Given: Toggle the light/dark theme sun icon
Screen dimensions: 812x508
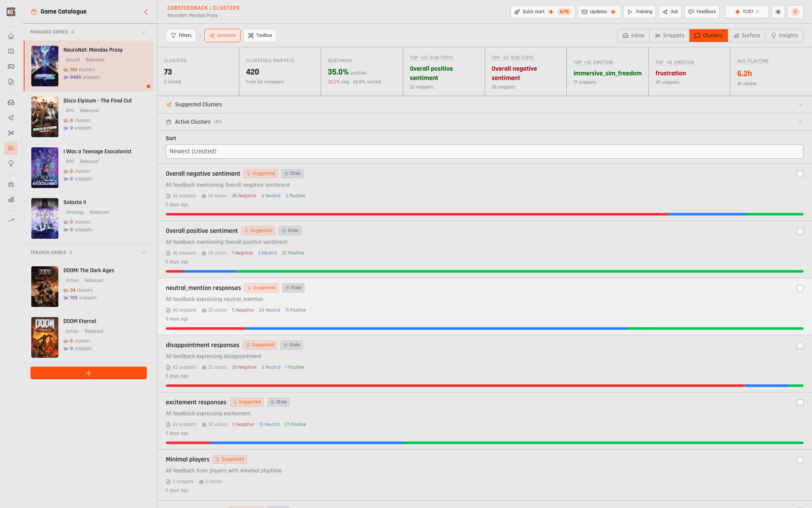Looking at the screenshot, I should point(778,12).
